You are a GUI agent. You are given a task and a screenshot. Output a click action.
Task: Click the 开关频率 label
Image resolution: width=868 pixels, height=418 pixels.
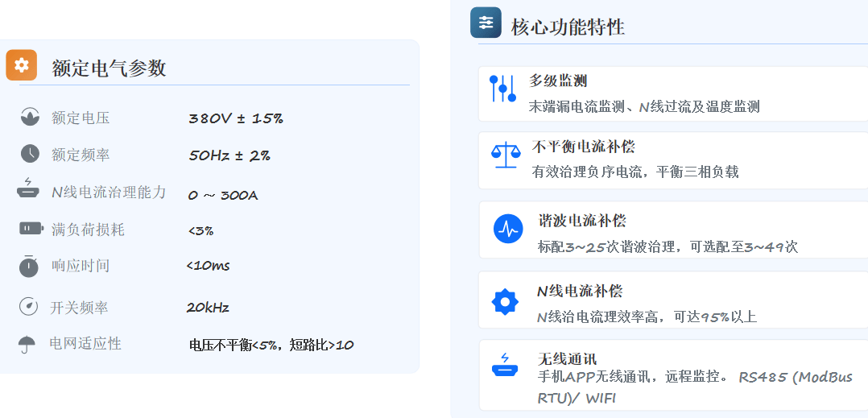[x=79, y=308]
